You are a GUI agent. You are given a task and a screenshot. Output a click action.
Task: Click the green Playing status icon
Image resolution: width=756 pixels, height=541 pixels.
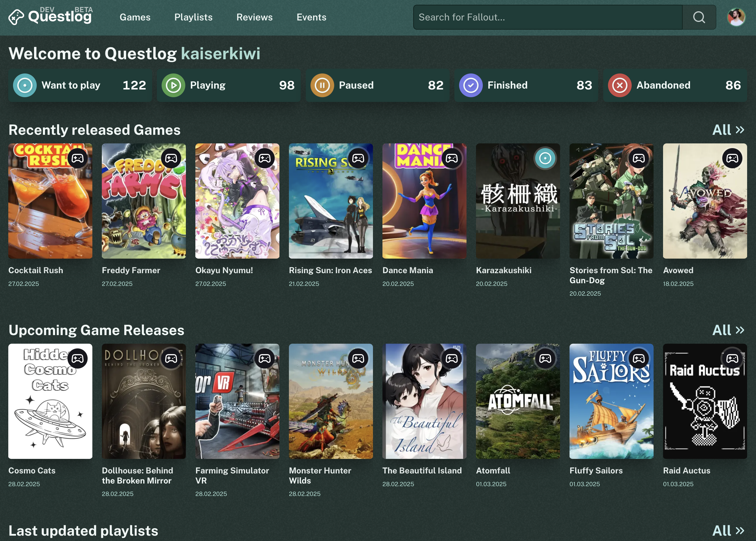(x=173, y=85)
